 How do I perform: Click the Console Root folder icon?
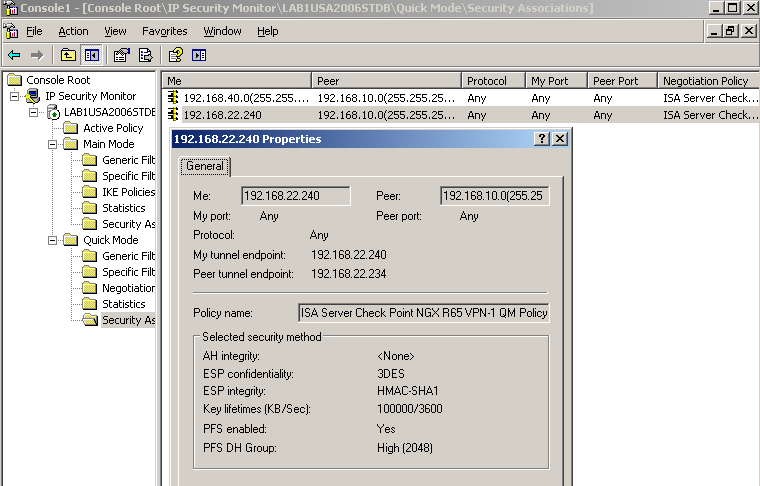click(x=15, y=79)
